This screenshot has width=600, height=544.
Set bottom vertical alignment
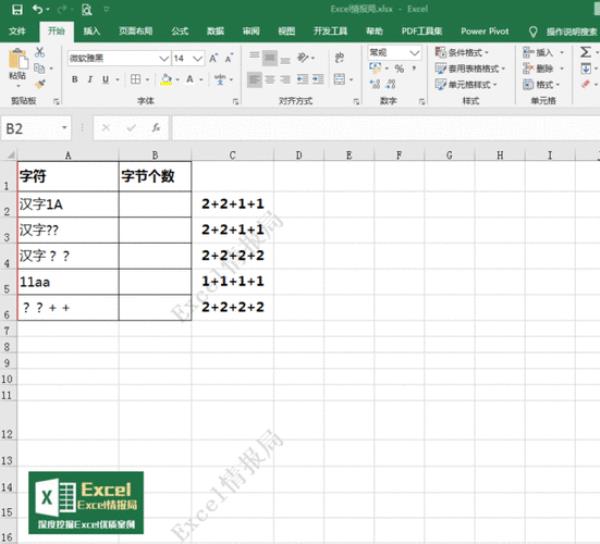(285, 60)
